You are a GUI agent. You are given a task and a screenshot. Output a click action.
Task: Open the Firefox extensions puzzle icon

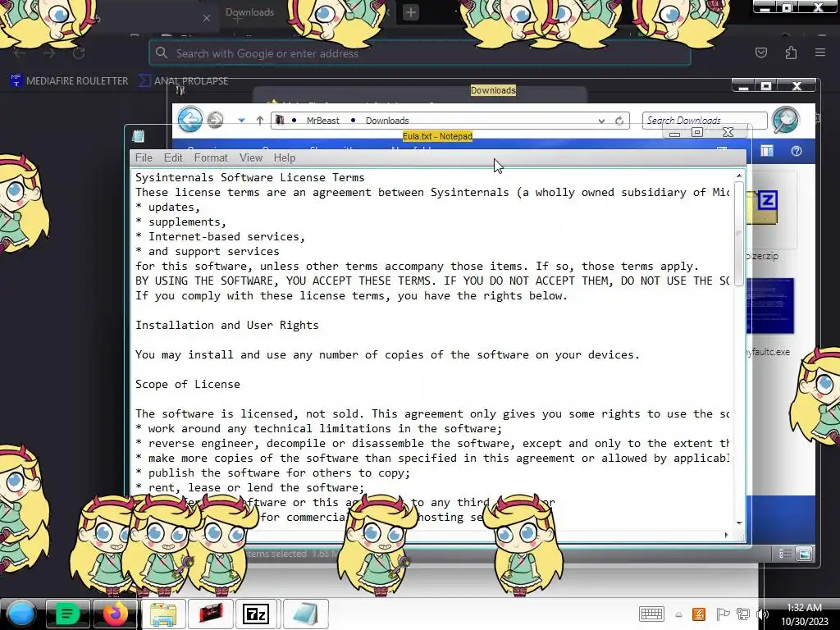(791, 52)
